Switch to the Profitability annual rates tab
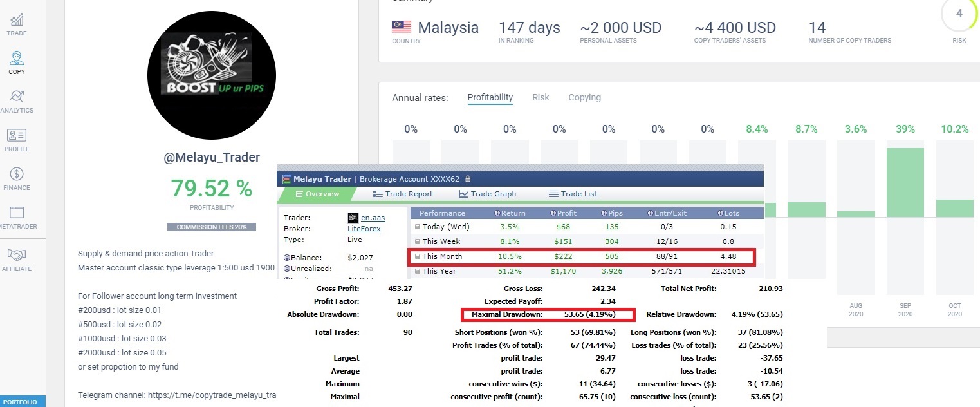The height and width of the screenshot is (407, 980). (490, 97)
